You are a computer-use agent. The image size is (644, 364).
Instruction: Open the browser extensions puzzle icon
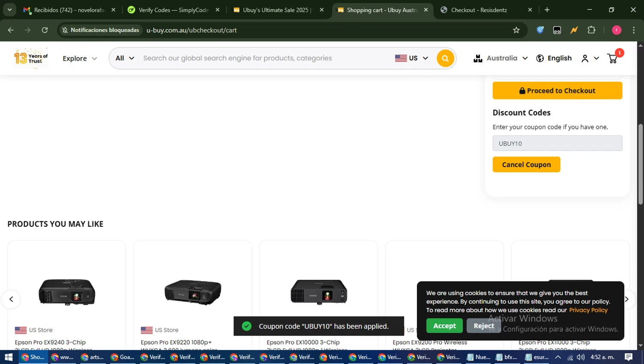tap(591, 30)
